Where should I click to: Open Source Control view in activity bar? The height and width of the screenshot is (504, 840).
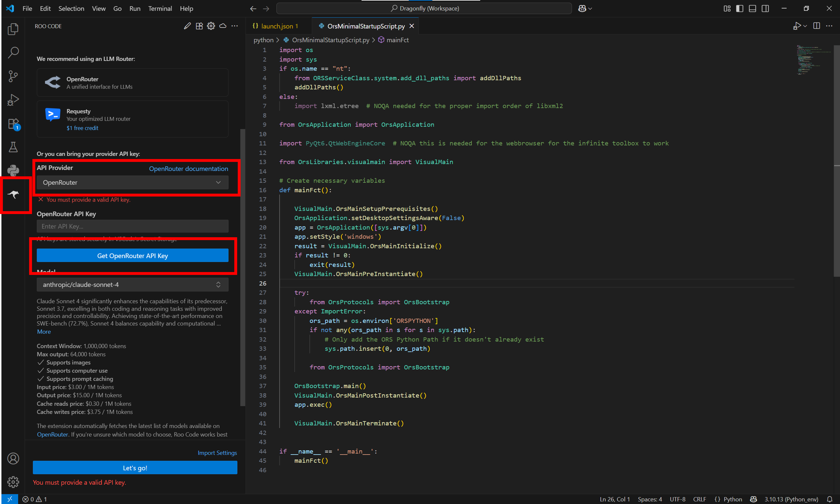point(13,76)
